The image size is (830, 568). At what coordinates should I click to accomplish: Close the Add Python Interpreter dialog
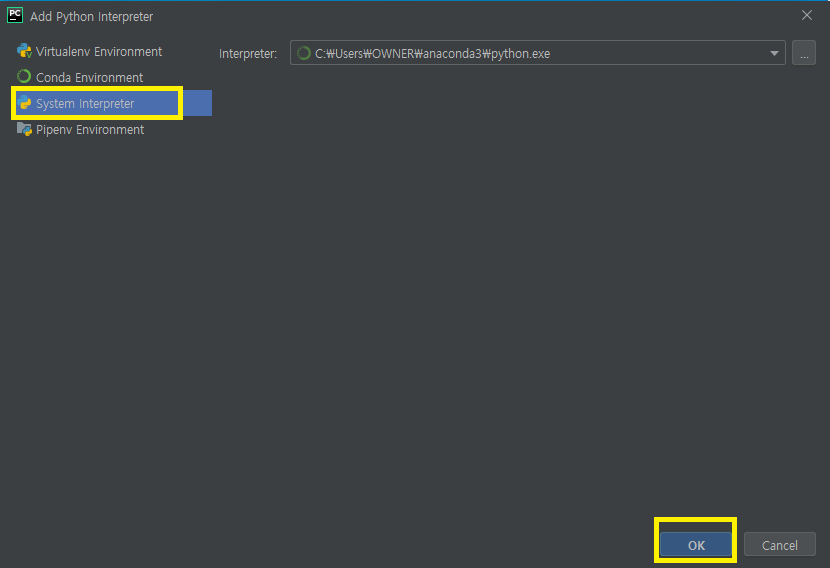click(x=806, y=15)
